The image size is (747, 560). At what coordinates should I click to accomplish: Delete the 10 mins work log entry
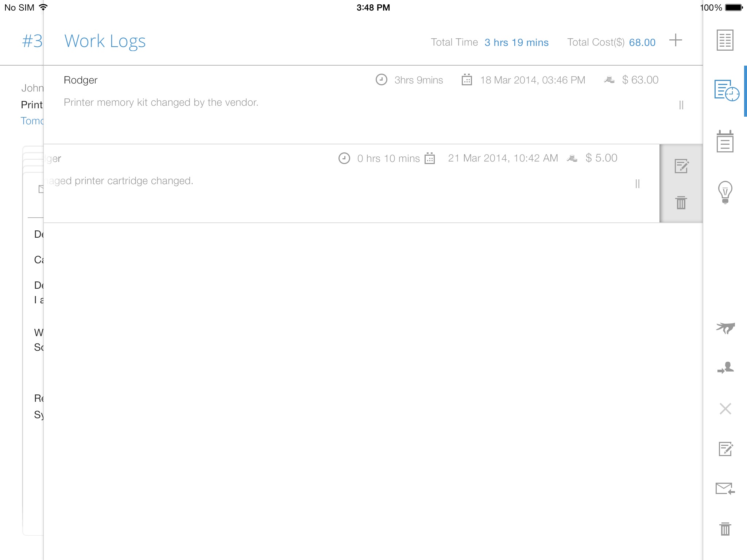pos(681,203)
